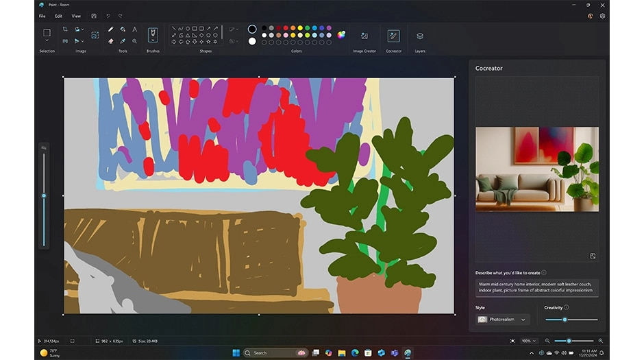644x360 pixels.
Task: Open Image Creator
Action: coord(364,36)
